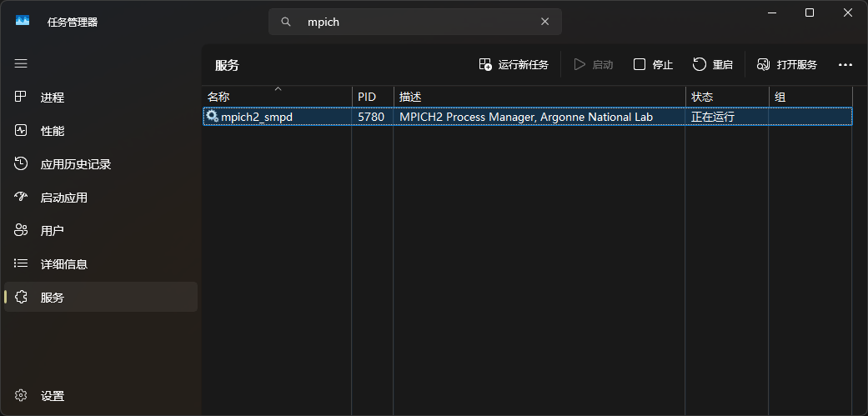Click 运行新任务 button
Screen dimensions: 868x416
click(x=514, y=65)
